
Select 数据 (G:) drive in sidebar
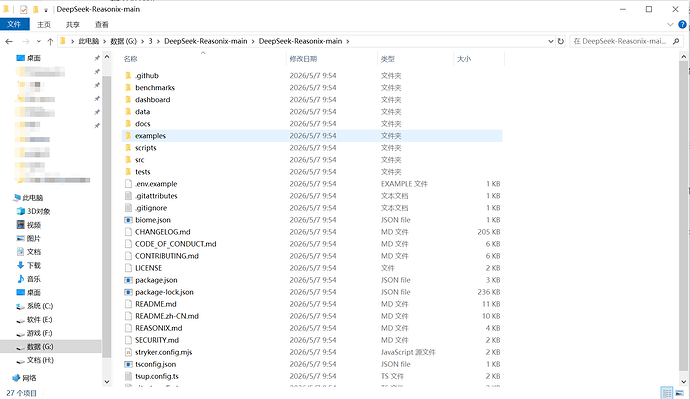[51, 347]
